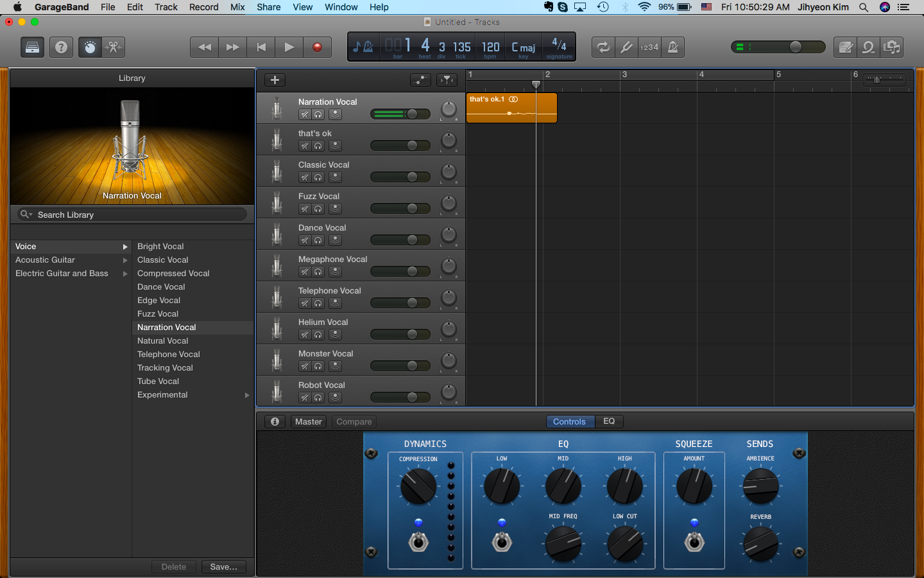
Task: Click the Compare button
Action: 354,422
